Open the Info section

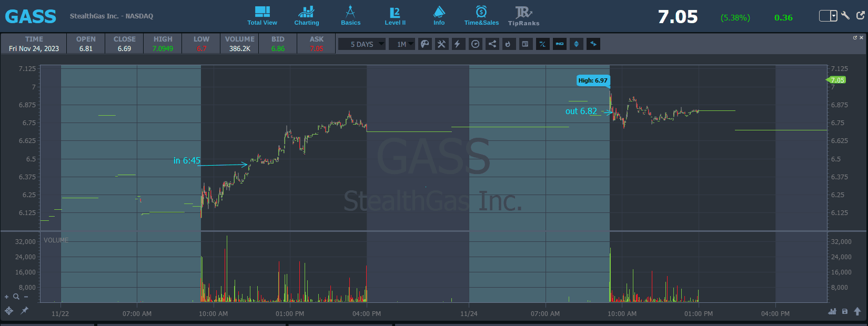click(x=439, y=16)
